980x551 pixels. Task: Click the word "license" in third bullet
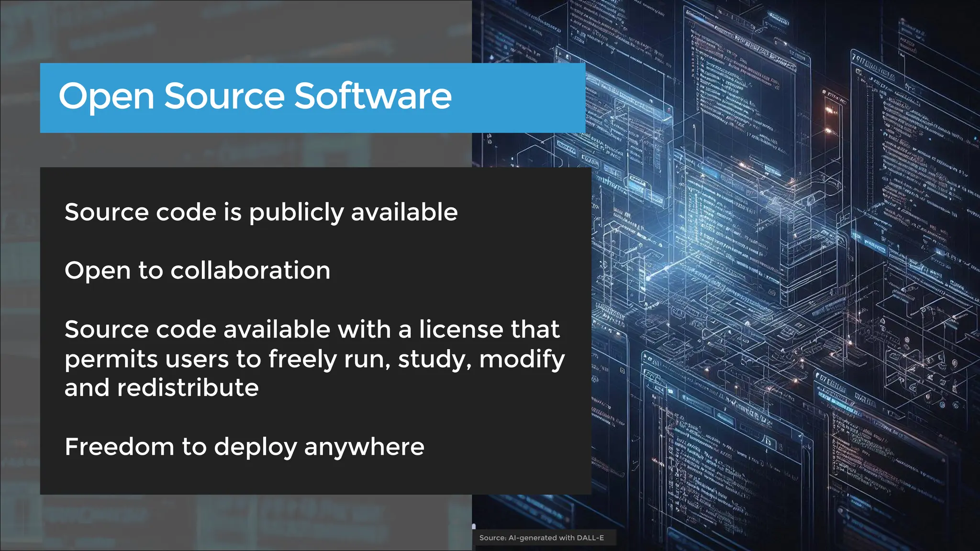pos(461,330)
